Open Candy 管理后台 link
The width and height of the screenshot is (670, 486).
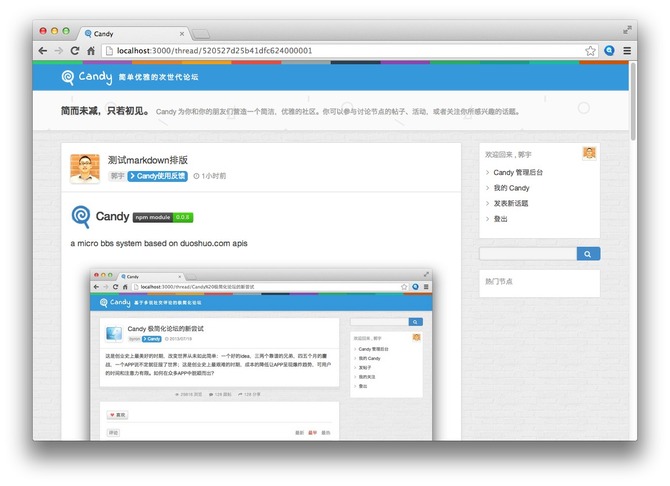point(518,172)
